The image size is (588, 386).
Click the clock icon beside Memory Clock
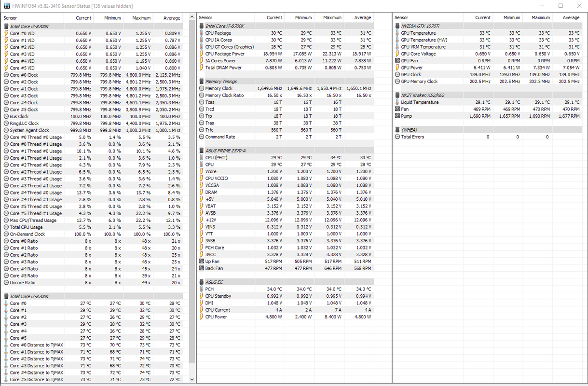(201, 89)
